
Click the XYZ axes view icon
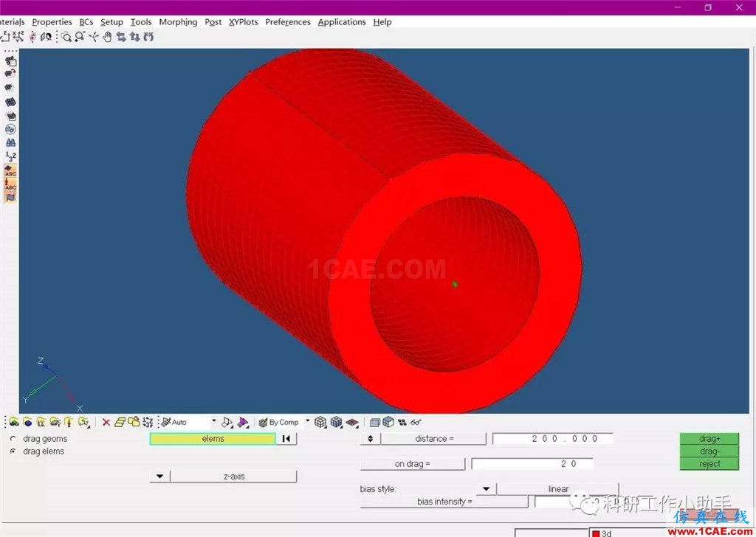click(x=18, y=37)
